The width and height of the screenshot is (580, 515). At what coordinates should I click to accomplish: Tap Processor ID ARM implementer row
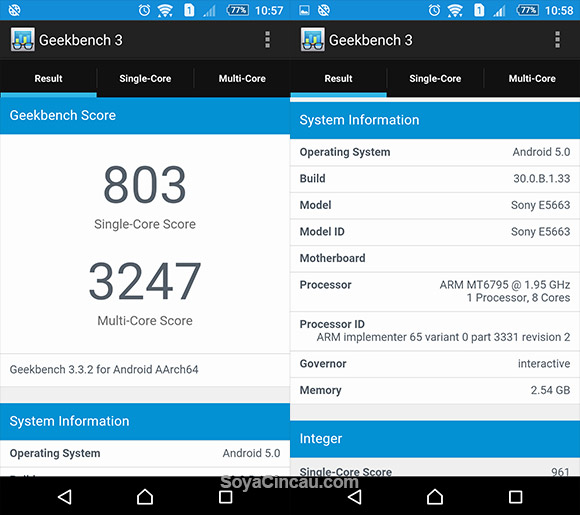(x=435, y=331)
